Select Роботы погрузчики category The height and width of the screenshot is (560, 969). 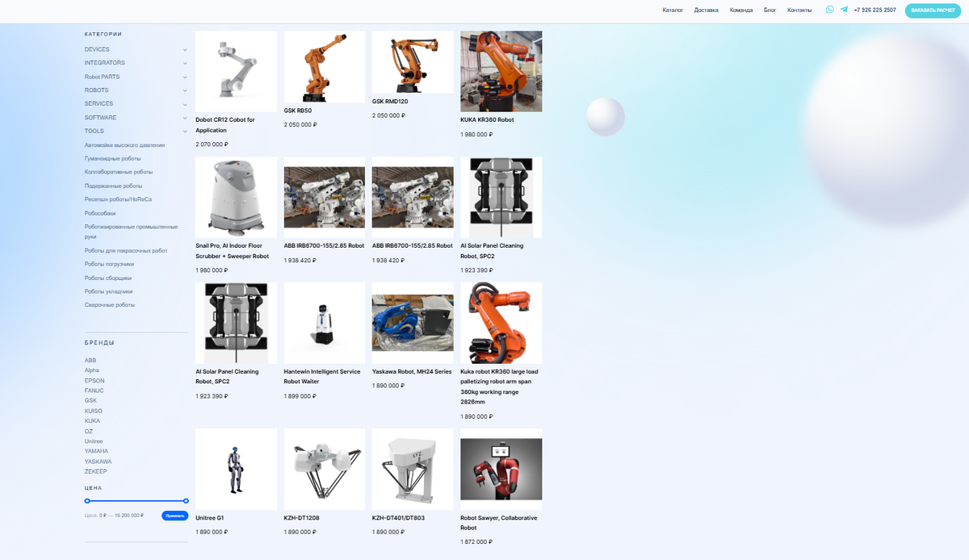pyautogui.click(x=109, y=264)
